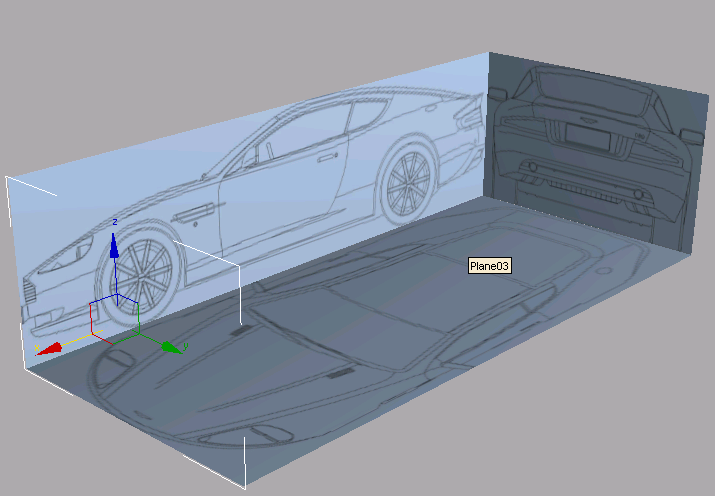Click the rear wheel on side blueprint
715x496 pixels.
pyautogui.click(x=411, y=181)
